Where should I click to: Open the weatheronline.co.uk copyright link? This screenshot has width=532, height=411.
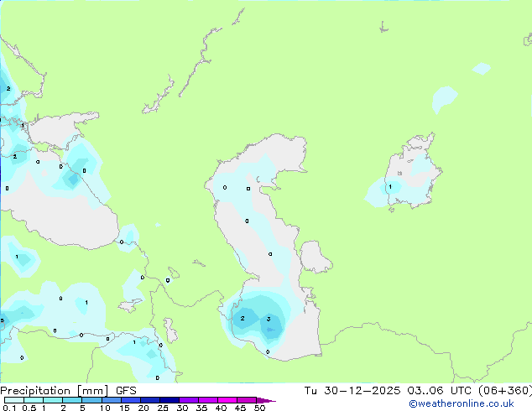[462, 403]
